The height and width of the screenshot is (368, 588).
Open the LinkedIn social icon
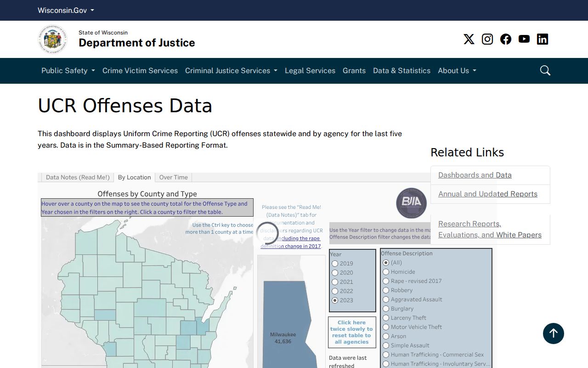coord(543,39)
